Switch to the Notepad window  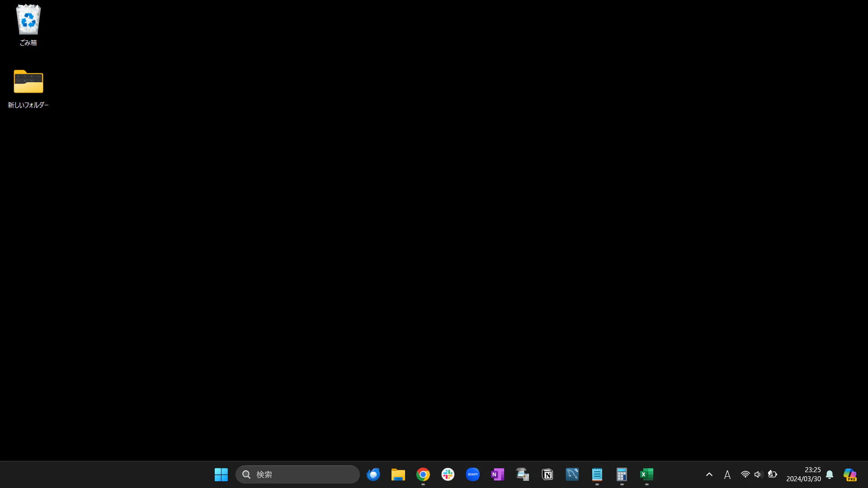(597, 474)
